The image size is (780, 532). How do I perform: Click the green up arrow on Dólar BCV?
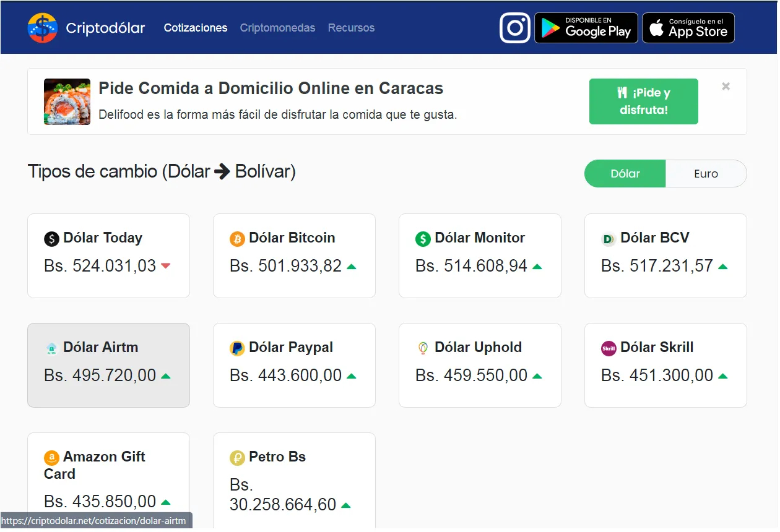[723, 267]
